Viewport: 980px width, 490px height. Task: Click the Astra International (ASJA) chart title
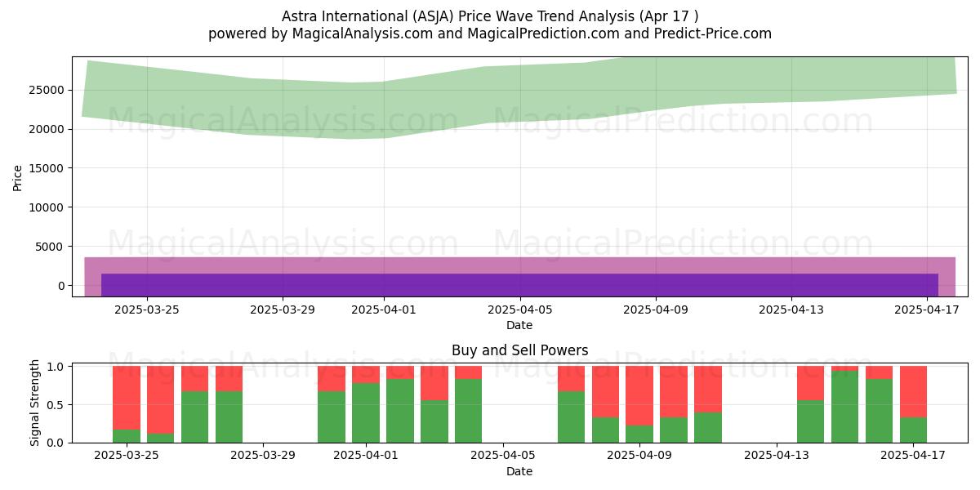[x=490, y=16]
